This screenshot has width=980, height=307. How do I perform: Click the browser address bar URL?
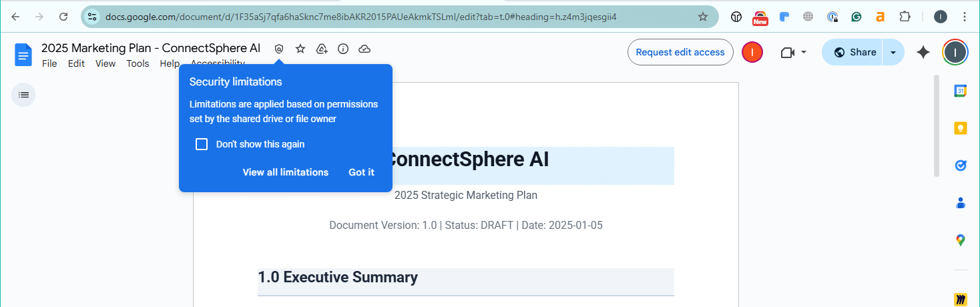360,17
